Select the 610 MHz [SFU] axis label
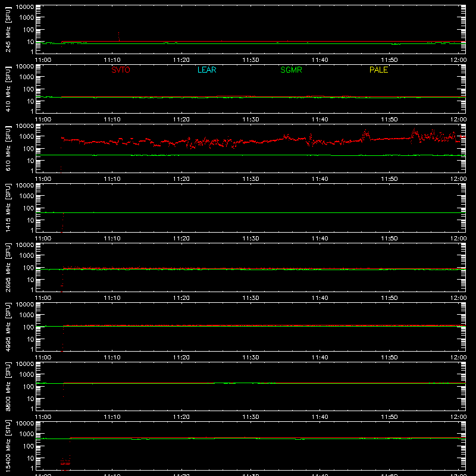Viewport: 476px width, 476px height. pyautogui.click(x=8, y=148)
